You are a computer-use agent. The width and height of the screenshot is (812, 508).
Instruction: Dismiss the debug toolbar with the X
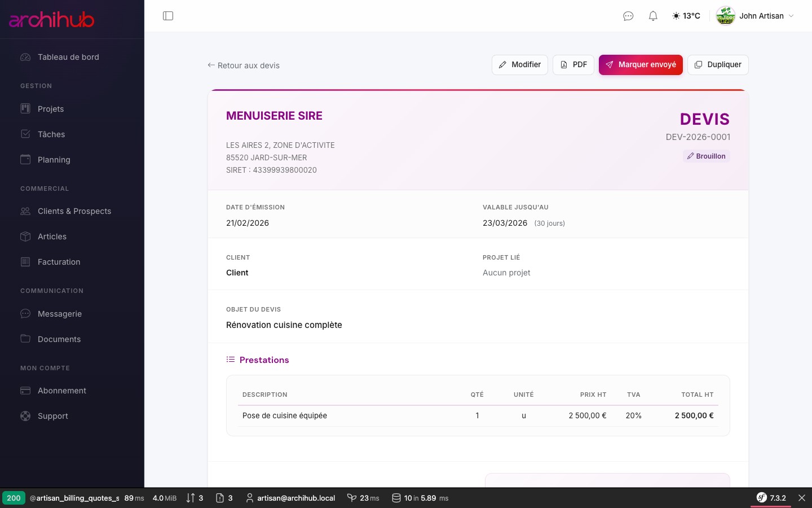coord(802,498)
